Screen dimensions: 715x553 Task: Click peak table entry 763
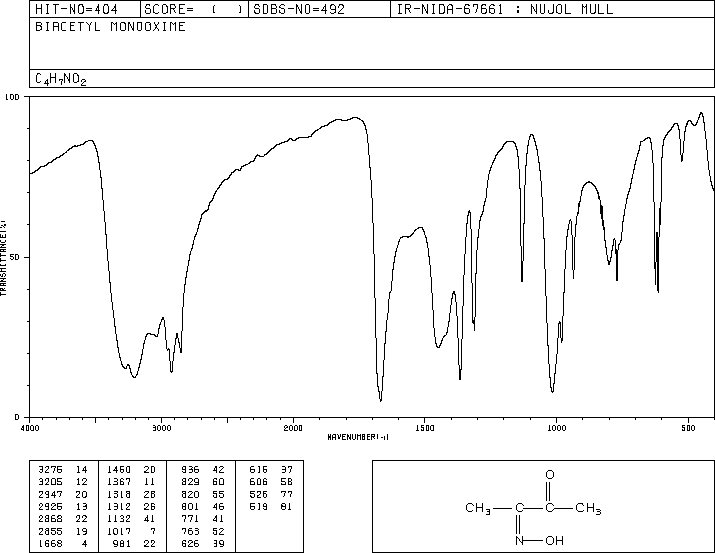[x=190, y=531]
